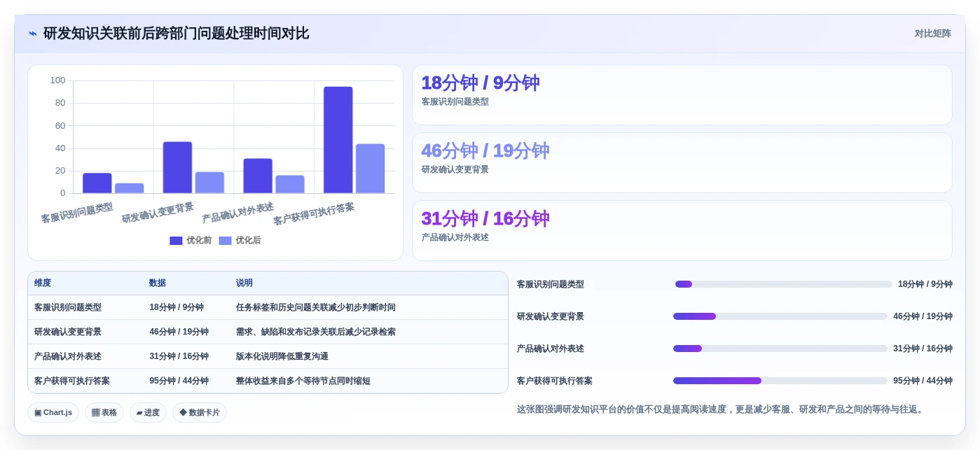Click table value 31分钟 / 16分钟
980x450 pixels.
[179, 356]
